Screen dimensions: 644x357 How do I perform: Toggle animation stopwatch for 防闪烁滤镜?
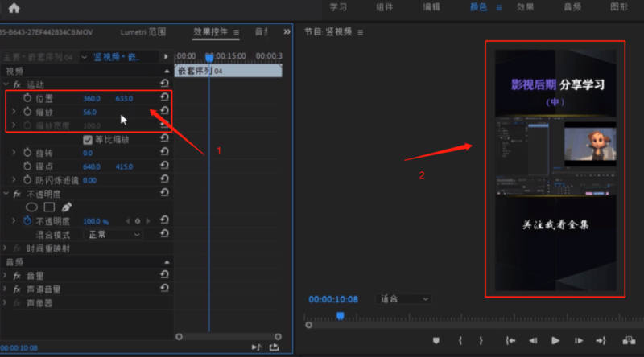point(27,180)
